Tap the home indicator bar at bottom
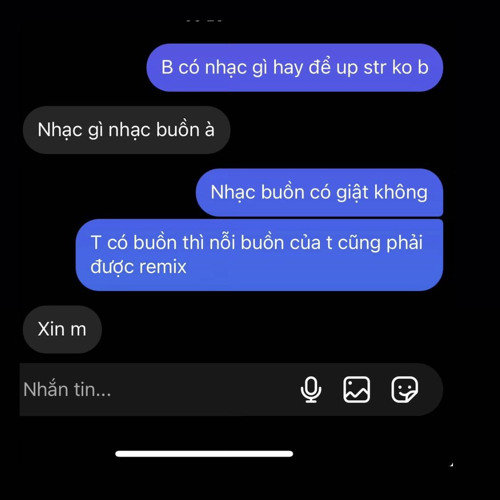 tap(204, 454)
